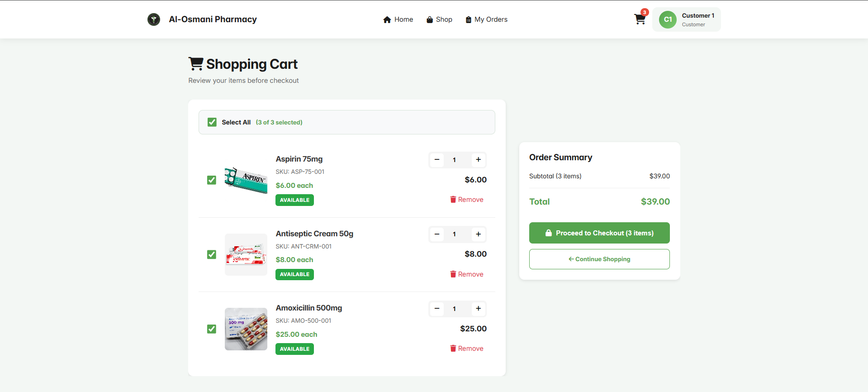This screenshot has height=392, width=868.
Task: Remove Amoxicillin 500mg from cart
Action: (x=466, y=349)
